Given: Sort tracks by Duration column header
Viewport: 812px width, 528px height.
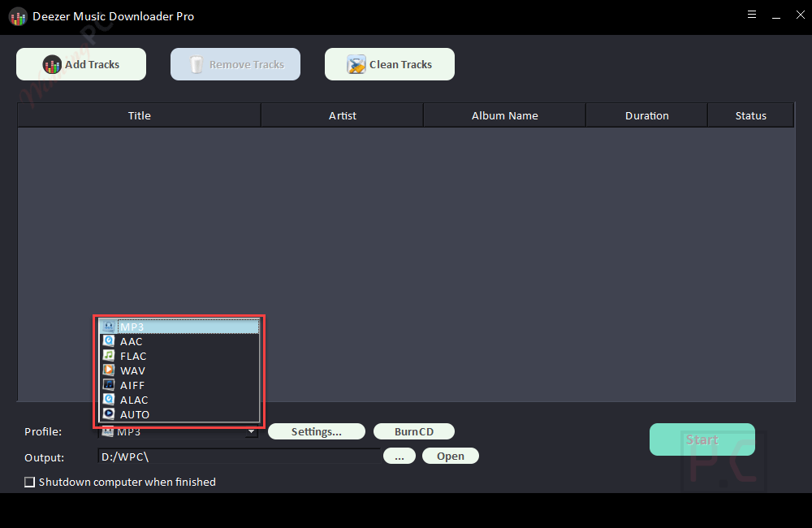Looking at the screenshot, I should pyautogui.click(x=647, y=115).
